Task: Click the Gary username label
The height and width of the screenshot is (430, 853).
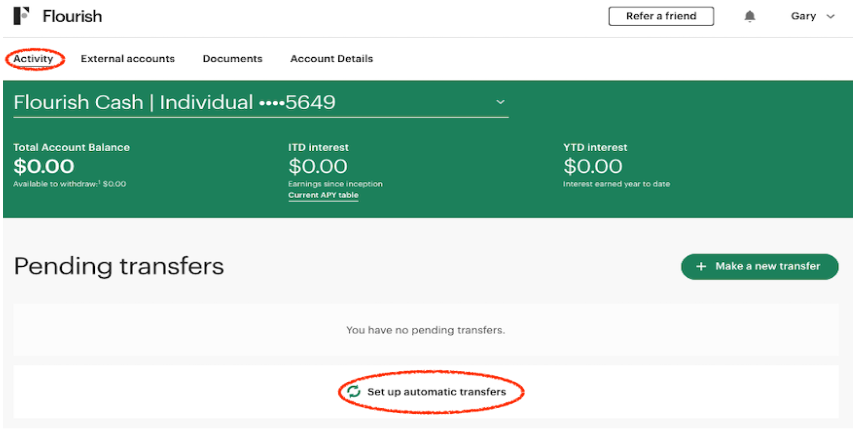Action: [803, 16]
